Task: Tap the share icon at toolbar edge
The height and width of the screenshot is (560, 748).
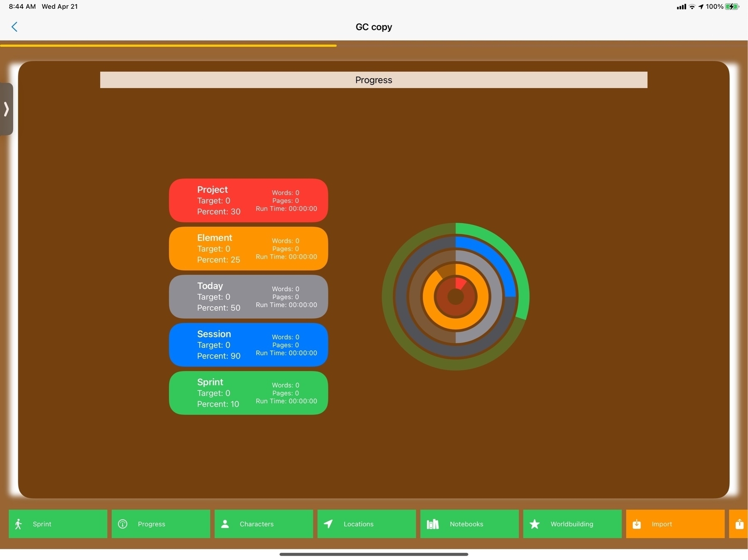Action: point(739,524)
